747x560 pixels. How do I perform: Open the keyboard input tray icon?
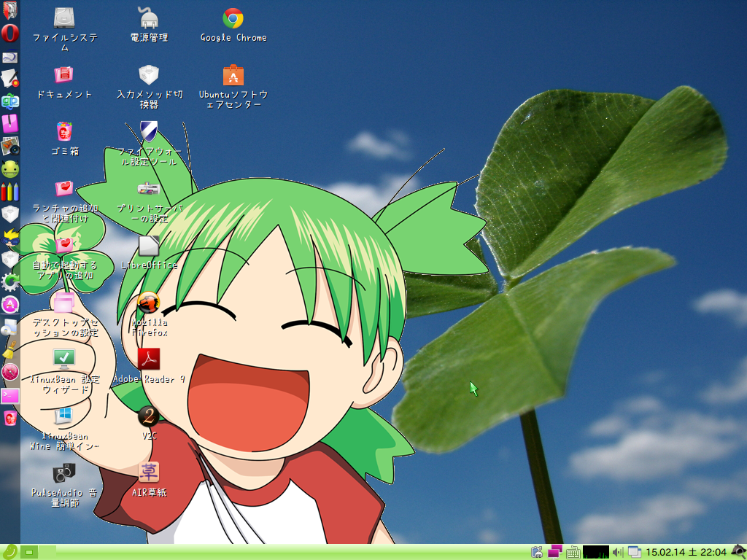pyautogui.click(x=573, y=553)
